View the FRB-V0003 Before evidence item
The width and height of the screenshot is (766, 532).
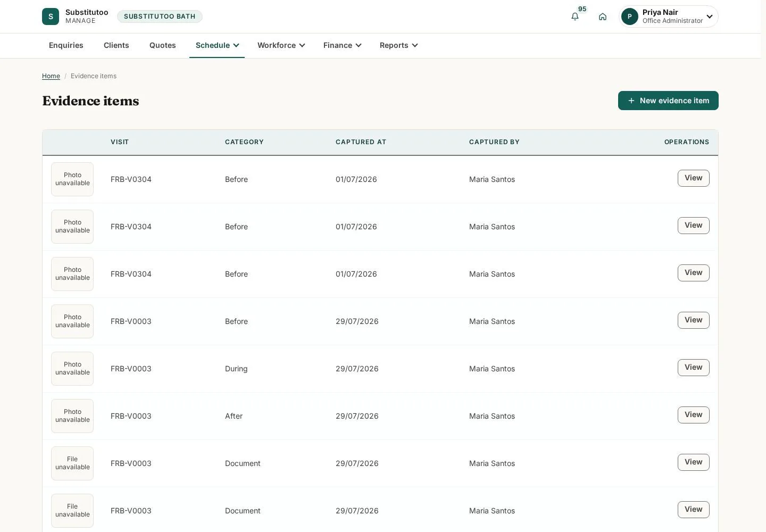pyautogui.click(x=694, y=320)
